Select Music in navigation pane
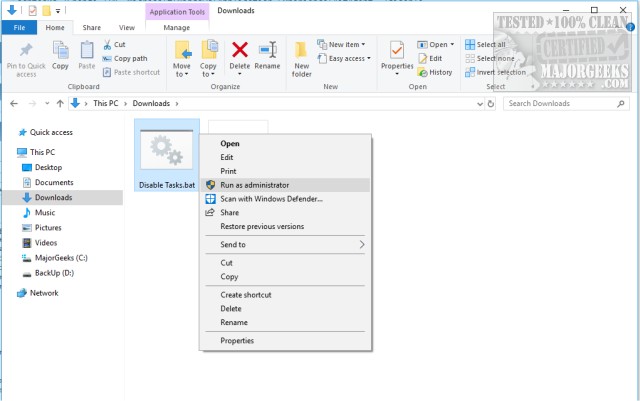 click(39, 213)
